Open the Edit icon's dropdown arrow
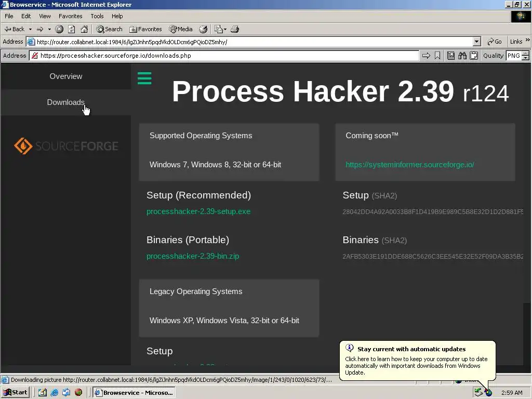This screenshot has height=399, width=532. (225, 29)
